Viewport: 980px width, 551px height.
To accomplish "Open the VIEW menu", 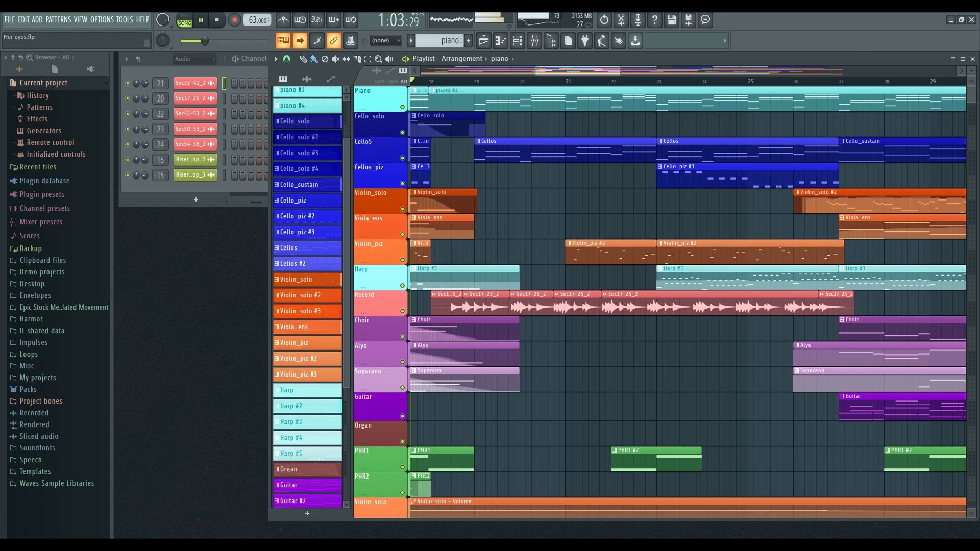I will (81, 19).
